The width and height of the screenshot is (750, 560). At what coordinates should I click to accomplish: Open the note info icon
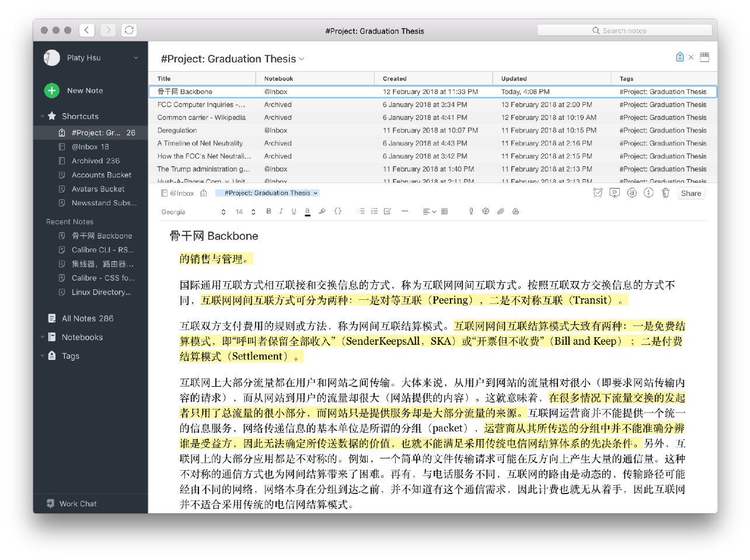coord(648,193)
